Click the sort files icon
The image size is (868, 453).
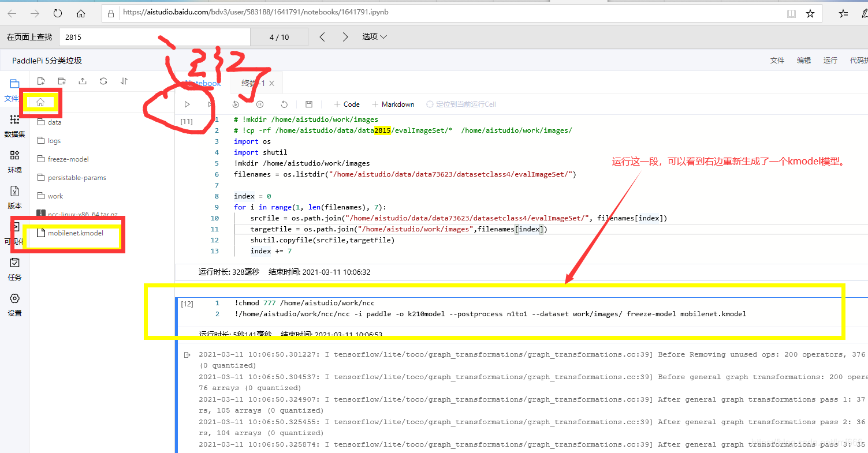(124, 81)
